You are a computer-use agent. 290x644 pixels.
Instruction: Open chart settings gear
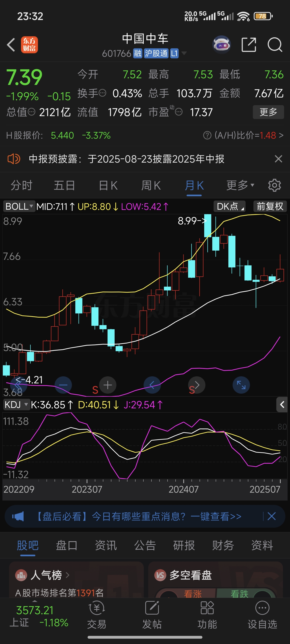(274, 186)
